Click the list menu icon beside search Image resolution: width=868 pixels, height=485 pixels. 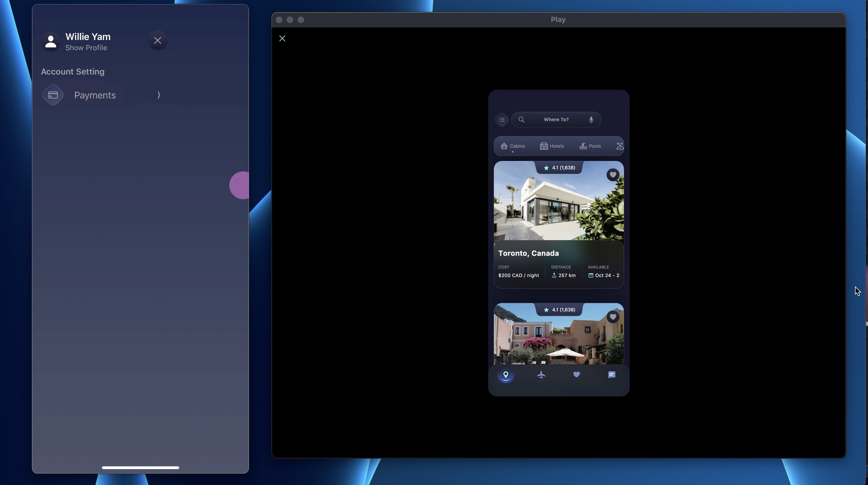501,120
